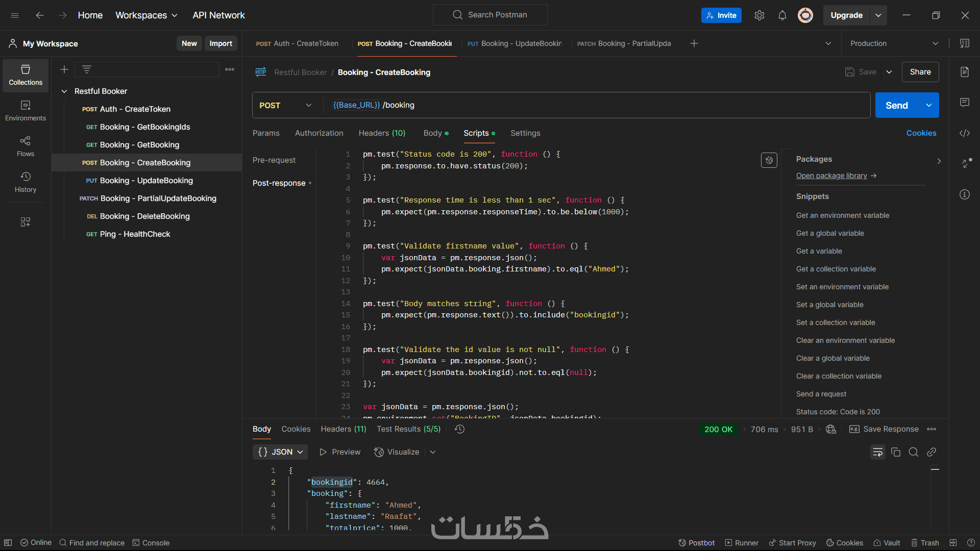980x551 pixels.
Task: Click the Send button
Action: click(896, 105)
